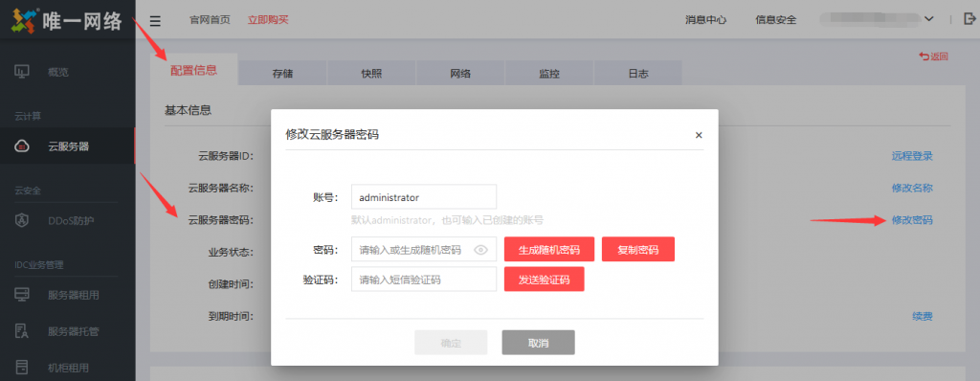Click the 概览 monitor icon in sidebar

point(21,72)
